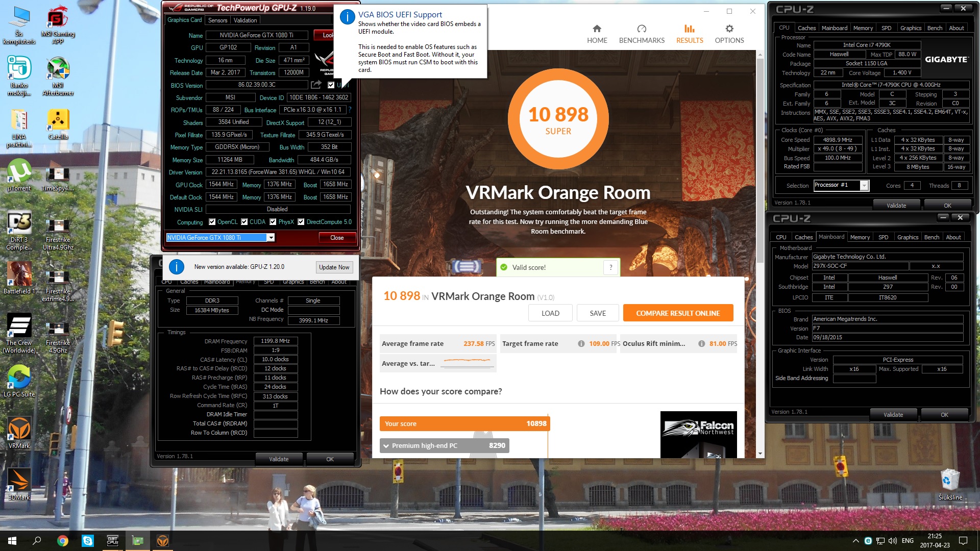Click Update Now for GPU-Z

(x=334, y=267)
